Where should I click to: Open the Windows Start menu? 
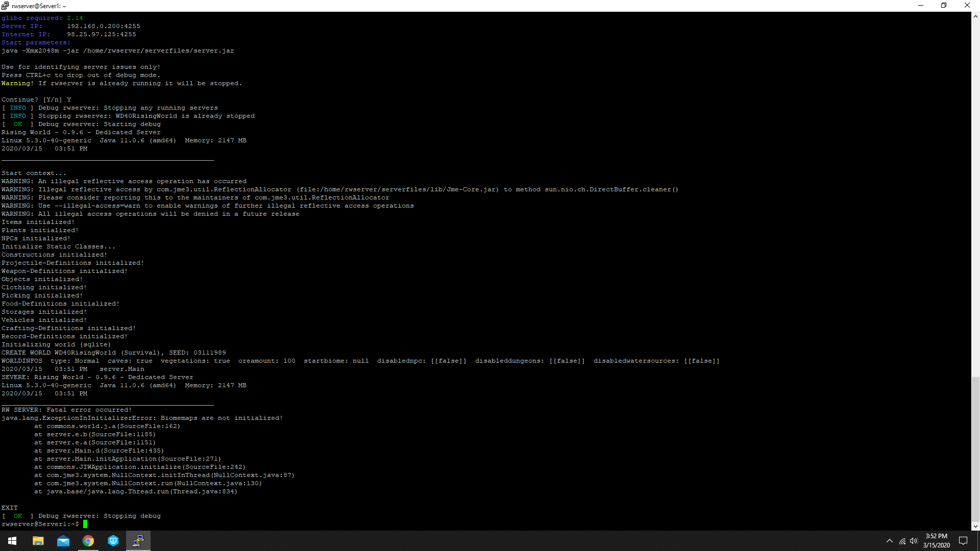pyautogui.click(x=12, y=541)
